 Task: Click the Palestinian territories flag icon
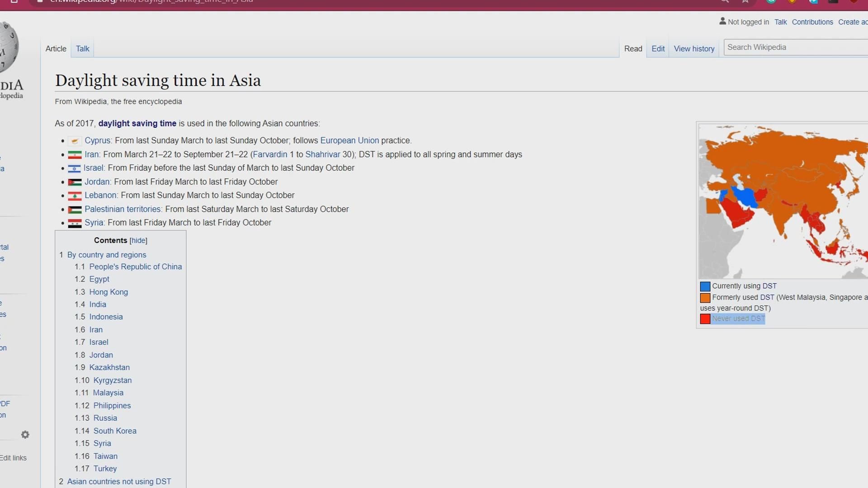[75, 210]
